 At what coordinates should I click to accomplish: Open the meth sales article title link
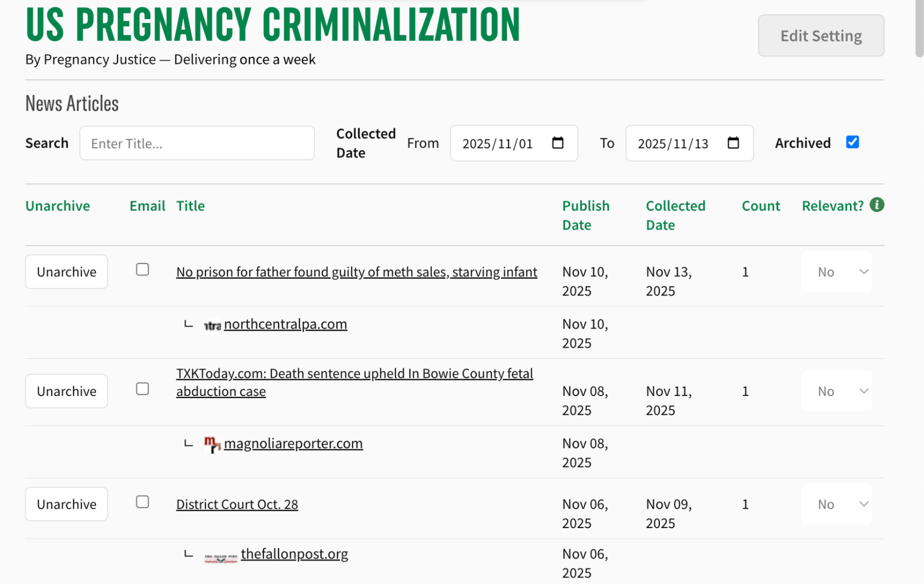click(356, 272)
